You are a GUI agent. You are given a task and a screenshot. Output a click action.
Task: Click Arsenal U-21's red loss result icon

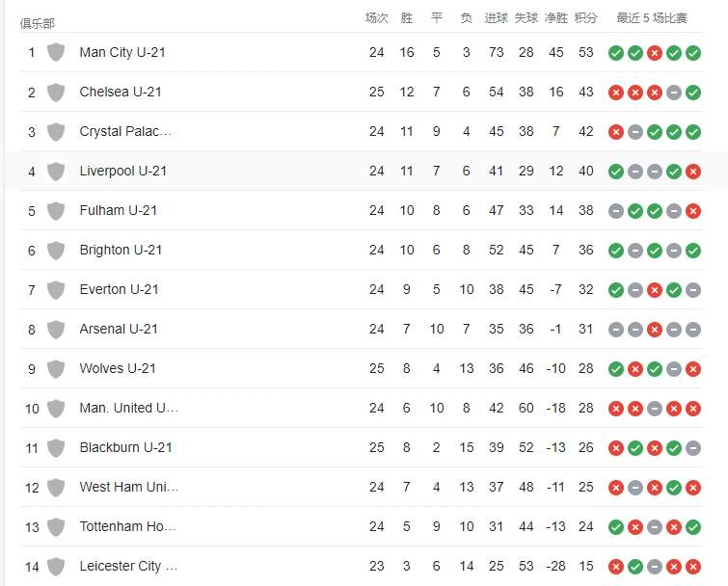pyautogui.click(x=655, y=329)
